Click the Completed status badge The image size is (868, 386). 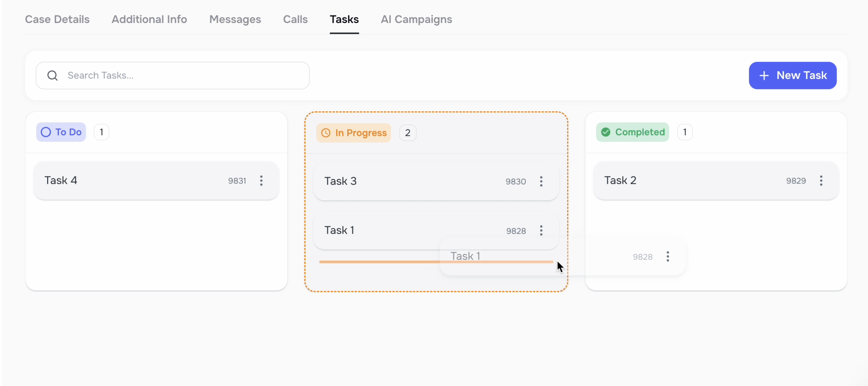pyautogui.click(x=632, y=132)
